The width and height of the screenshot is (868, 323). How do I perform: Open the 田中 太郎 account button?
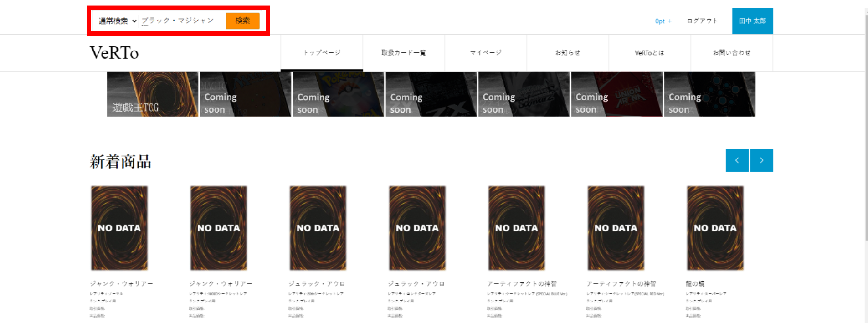pyautogui.click(x=752, y=21)
